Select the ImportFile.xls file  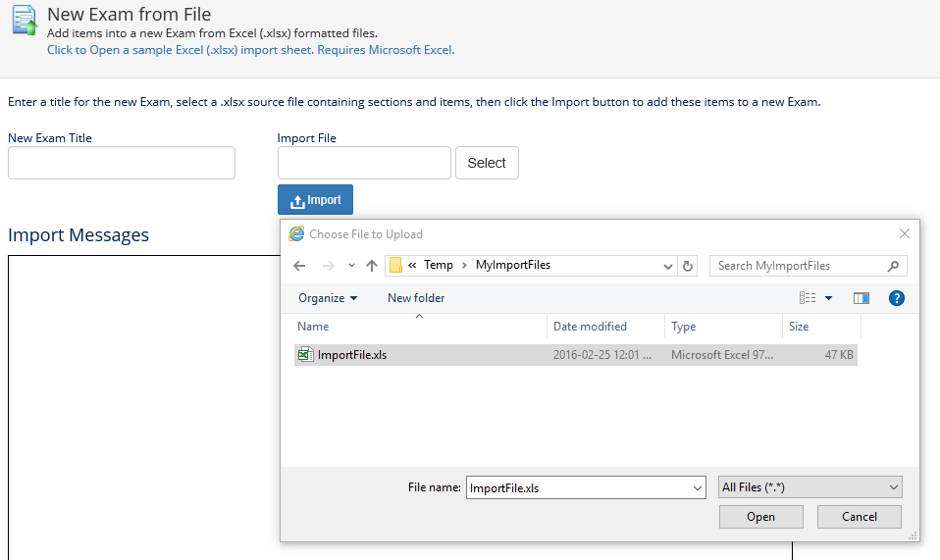pos(351,355)
